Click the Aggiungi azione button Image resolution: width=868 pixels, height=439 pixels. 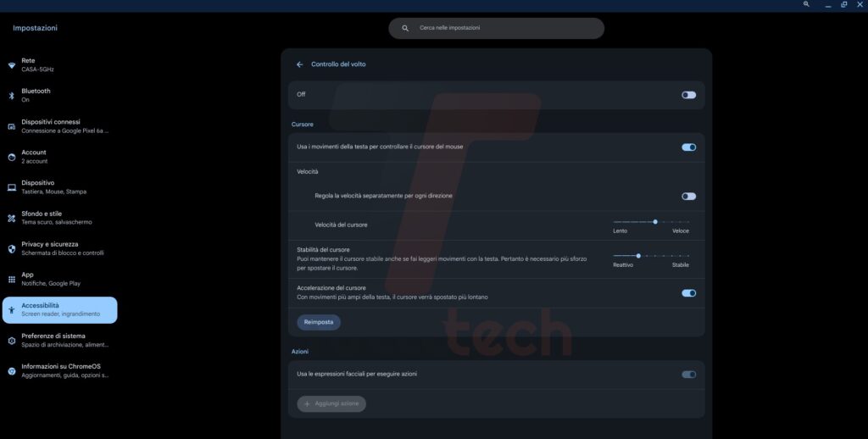tap(331, 403)
